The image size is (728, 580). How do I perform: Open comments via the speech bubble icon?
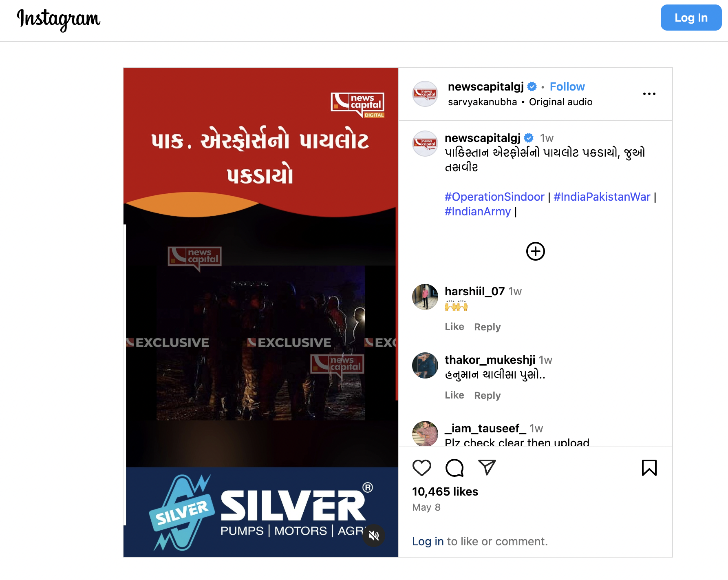pos(454,468)
